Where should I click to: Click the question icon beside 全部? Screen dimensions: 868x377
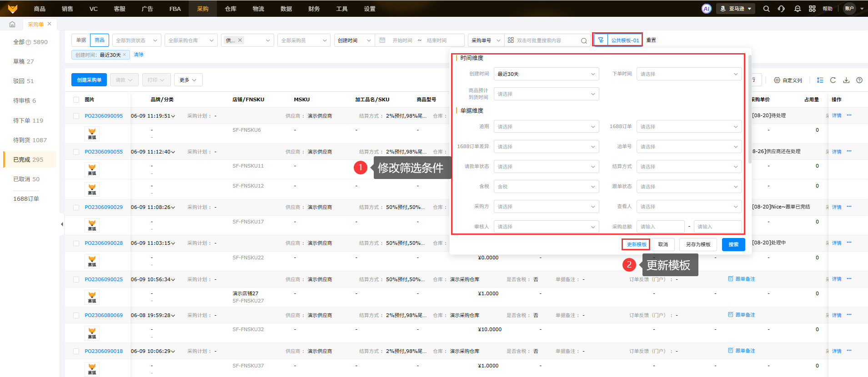pos(28,42)
